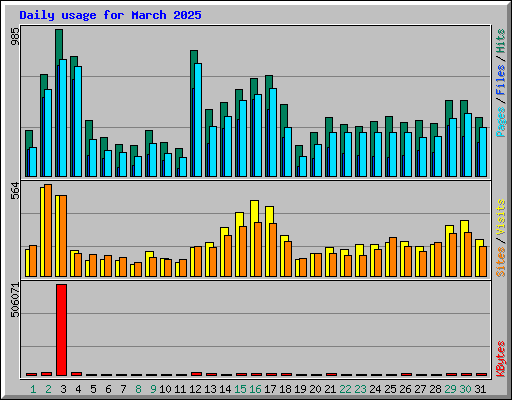This screenshot has height=400, width=512.
Task: Click day label 12 on x-axis
Action: pyautogui.click(x=195, y=389)
